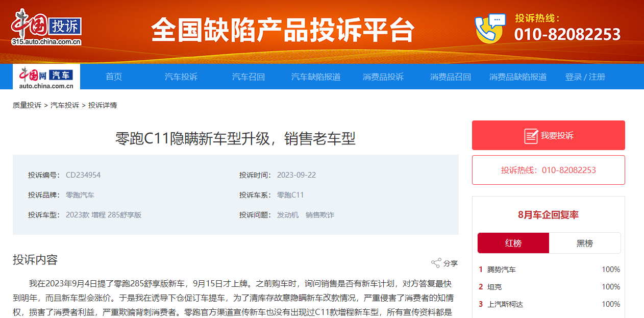Select 汽车缺陷报道 in the nav bar
This screenshot has height=318, width=644.
[x=316, y=77]
